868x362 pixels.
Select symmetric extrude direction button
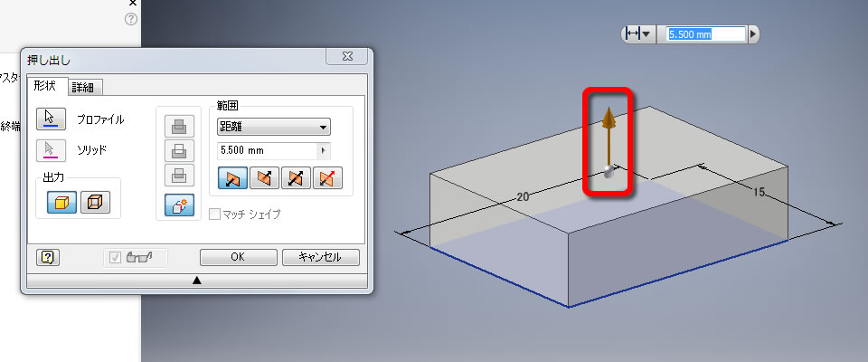coord(297,178)
